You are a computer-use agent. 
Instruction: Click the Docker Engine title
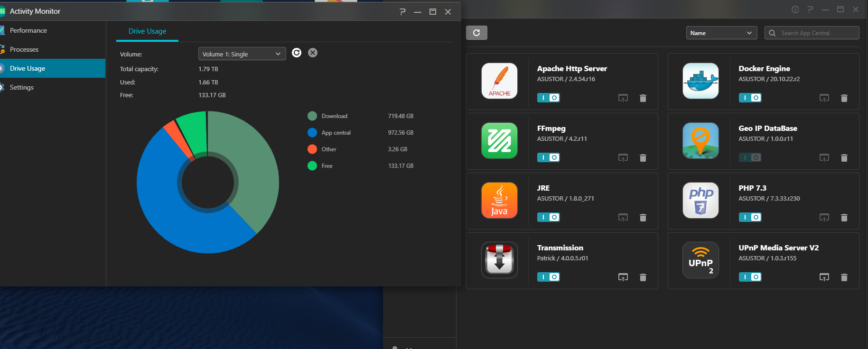point(764,69)
